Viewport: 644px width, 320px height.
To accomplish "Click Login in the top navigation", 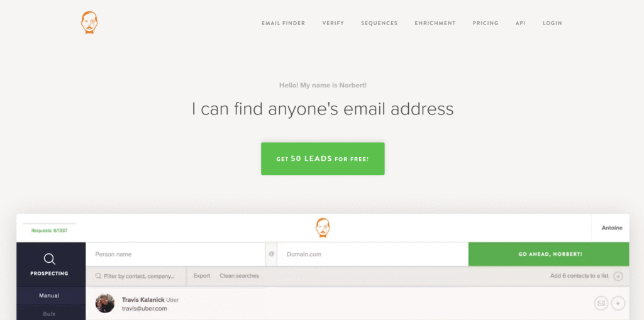I will pos(552,23).
